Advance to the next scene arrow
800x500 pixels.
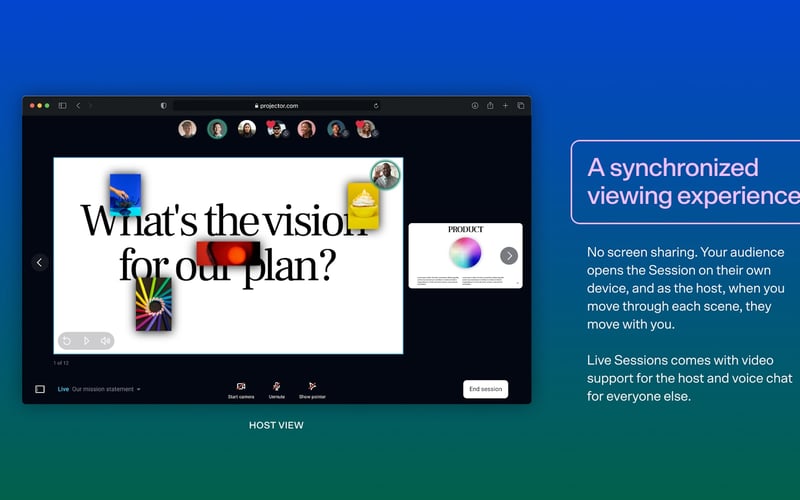pos(509,256)
